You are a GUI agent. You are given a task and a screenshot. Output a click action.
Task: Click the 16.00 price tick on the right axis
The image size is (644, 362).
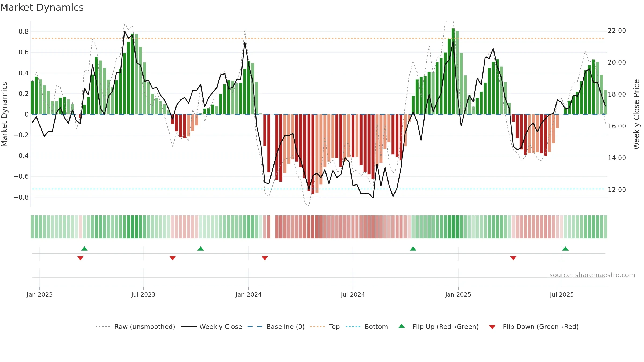click(x=617, y=126)
